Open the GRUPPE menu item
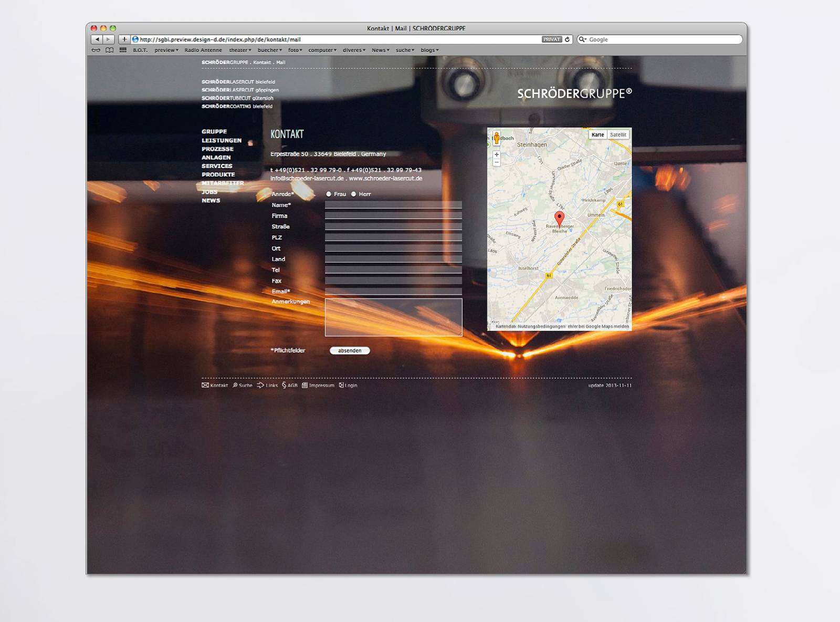840x622 pixels. point(214,132)
